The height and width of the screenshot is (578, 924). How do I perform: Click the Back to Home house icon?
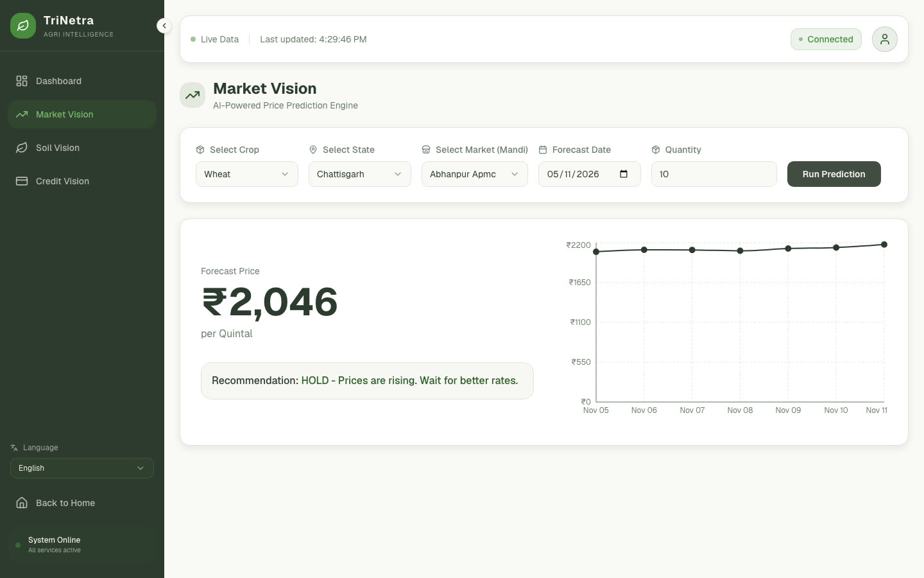pyautogui.click(x=22, y=503)
